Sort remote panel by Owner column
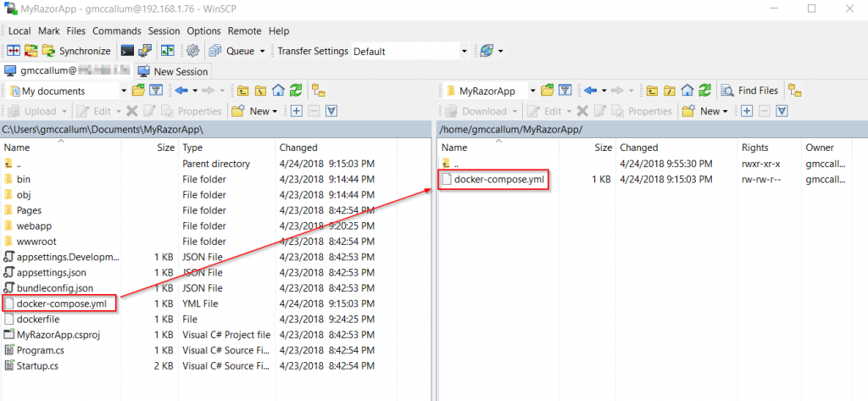 point(827,148)
